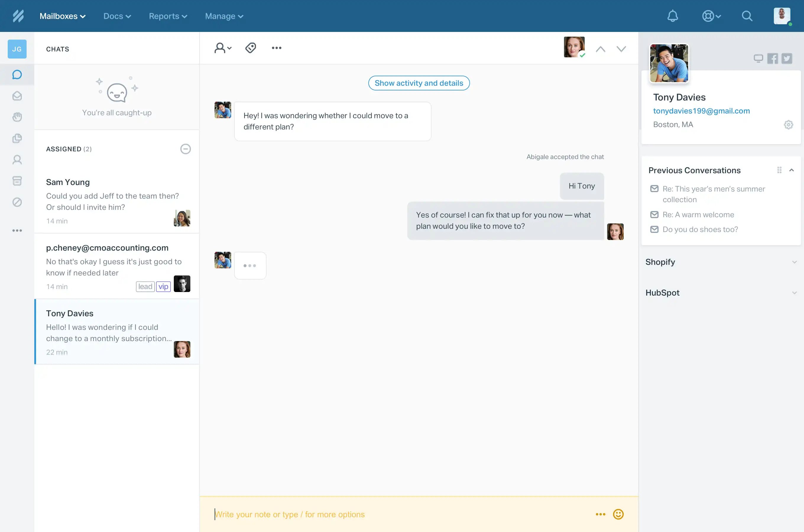Image resolution: width=804 pixels, height=532 pixels.
Task: Open the notifications bell
Action: tap(672, 16)
